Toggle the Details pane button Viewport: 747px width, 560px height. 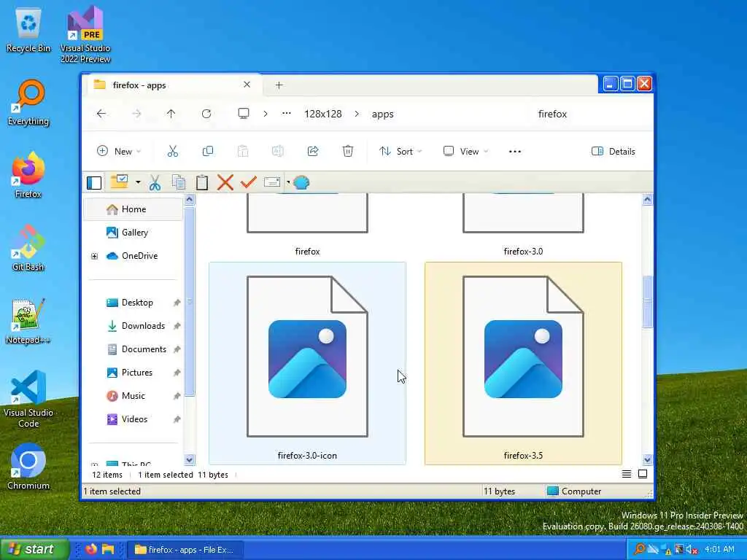click(x=613, y=152)
